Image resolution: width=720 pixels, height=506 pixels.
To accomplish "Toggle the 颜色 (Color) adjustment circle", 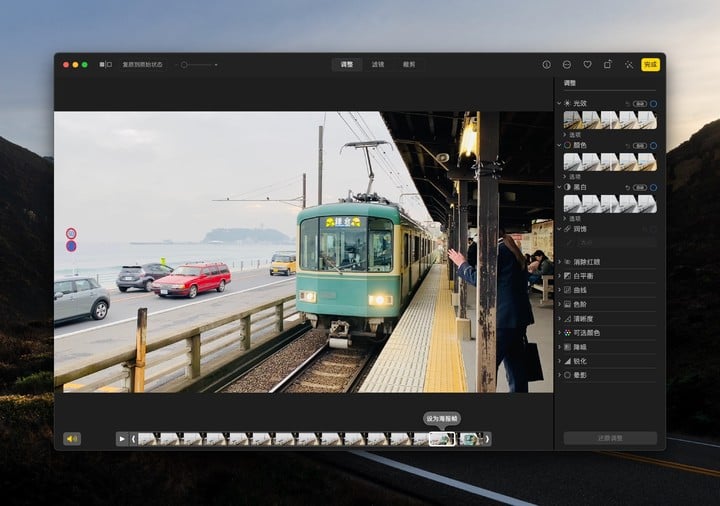I will tap(654, 145).
